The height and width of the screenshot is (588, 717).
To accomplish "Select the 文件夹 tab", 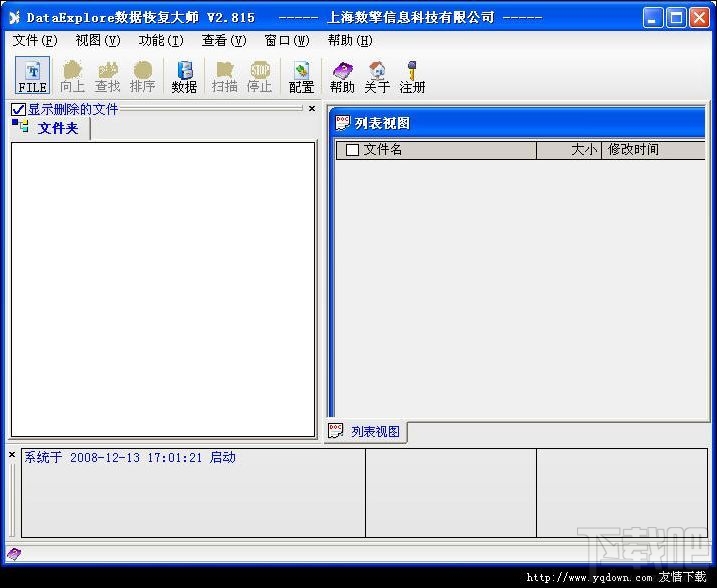I will 50,128.
